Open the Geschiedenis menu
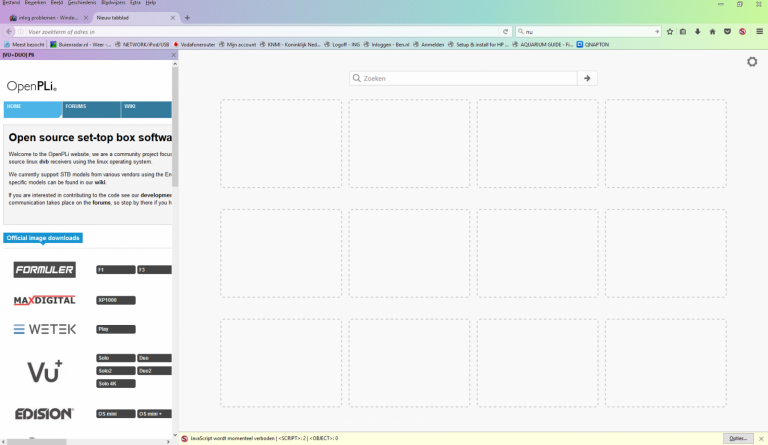 81,3
